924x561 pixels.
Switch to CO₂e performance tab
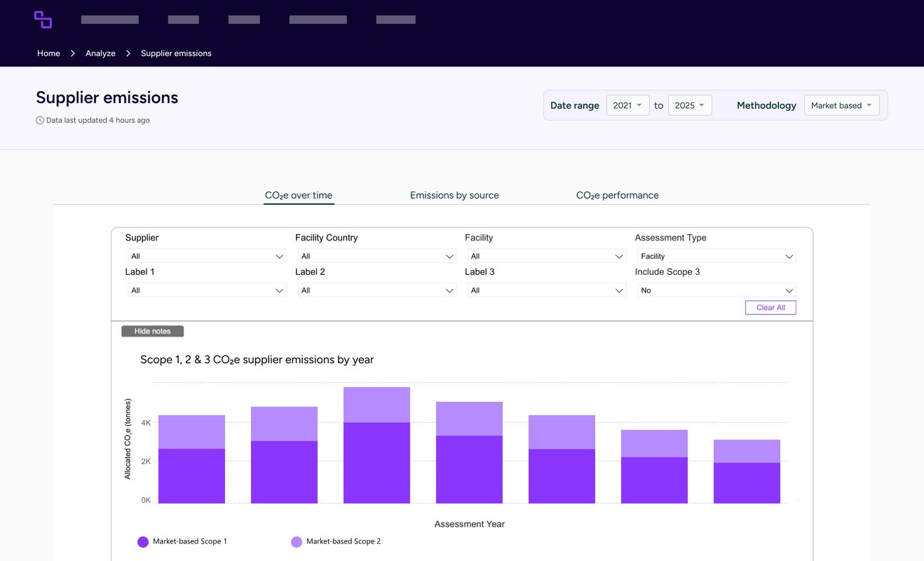pyautogui.click(x=617, y=196)
